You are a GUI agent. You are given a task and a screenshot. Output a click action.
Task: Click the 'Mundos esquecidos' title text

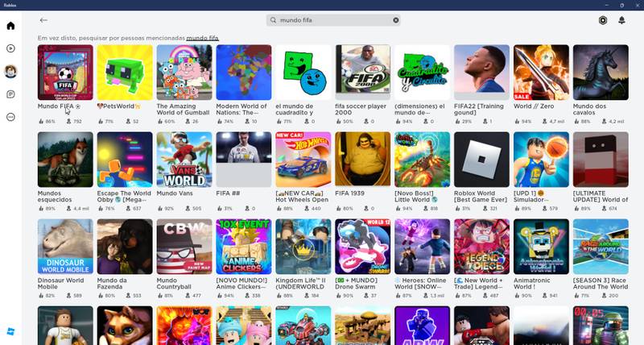pyautogui.click(x=55, y=196)
